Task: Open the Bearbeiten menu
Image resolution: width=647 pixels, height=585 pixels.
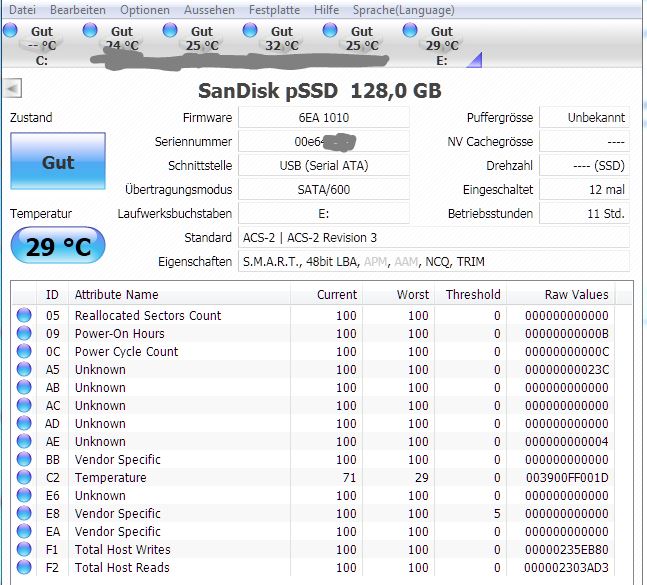Action: [78, 10]
